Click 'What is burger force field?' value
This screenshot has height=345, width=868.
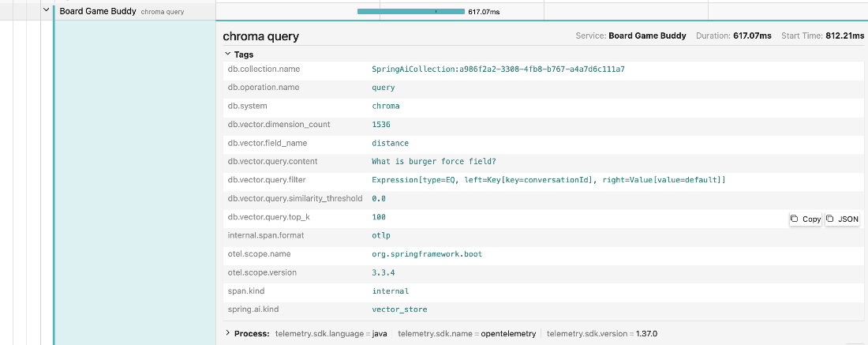pos(435,161)
